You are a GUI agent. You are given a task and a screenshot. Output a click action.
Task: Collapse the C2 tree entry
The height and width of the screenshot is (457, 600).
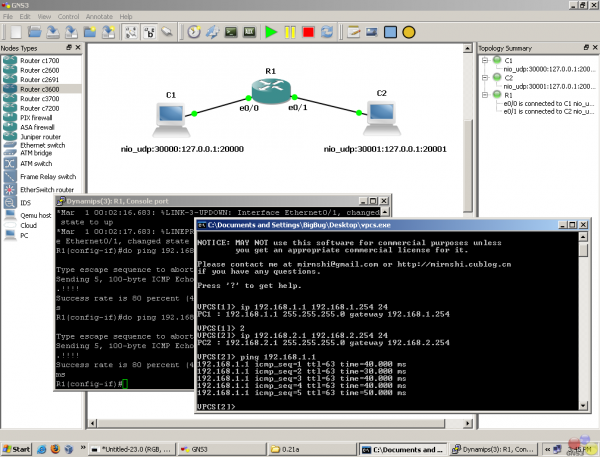point(485,77)
